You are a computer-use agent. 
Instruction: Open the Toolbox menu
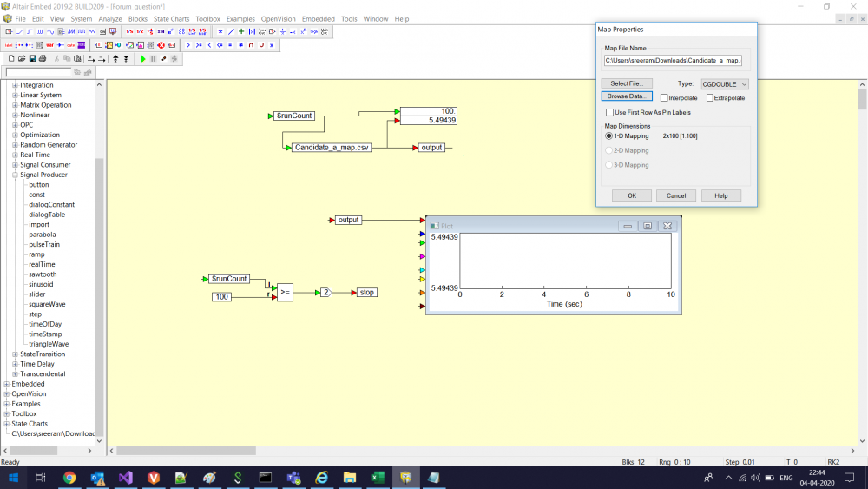click(207, 19)
